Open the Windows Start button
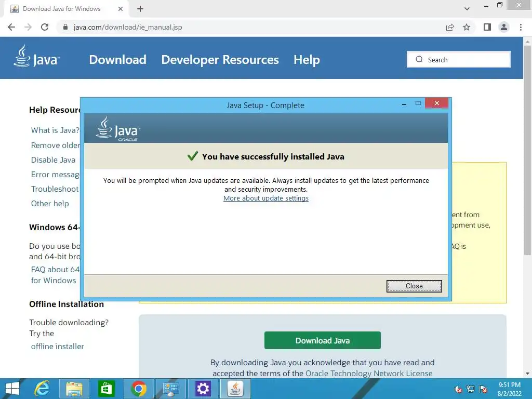Image resolution: width=532 pixels, height=399 pixels. pyautogui.click(x=12, y=389)
